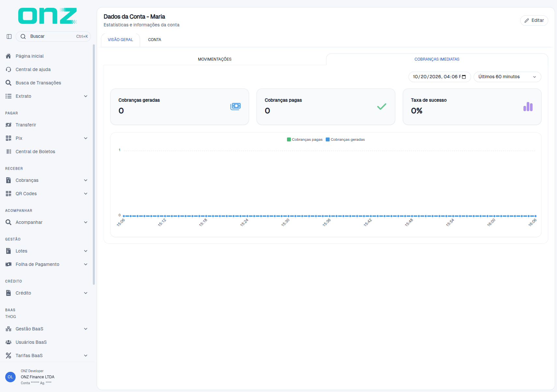Expand the Acompanhar menu
Image resolution: width=557 pixels, height=392 pixels.
[x=47, y=222]
